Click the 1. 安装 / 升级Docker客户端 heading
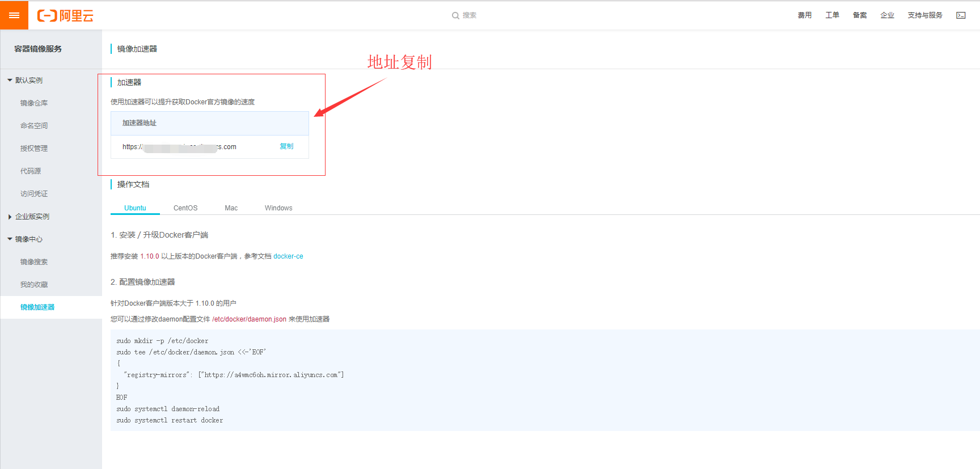 pyautogui.click(x=159, y=235)
